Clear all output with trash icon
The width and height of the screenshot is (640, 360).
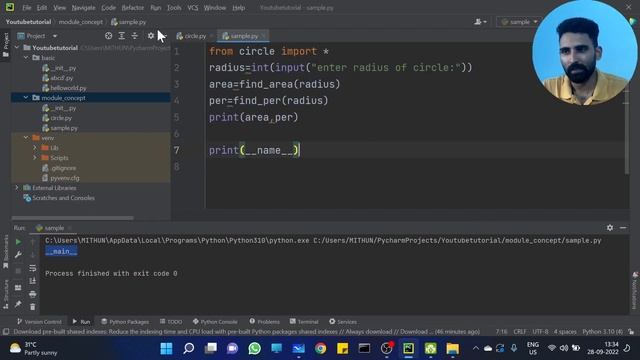[33, 307]
